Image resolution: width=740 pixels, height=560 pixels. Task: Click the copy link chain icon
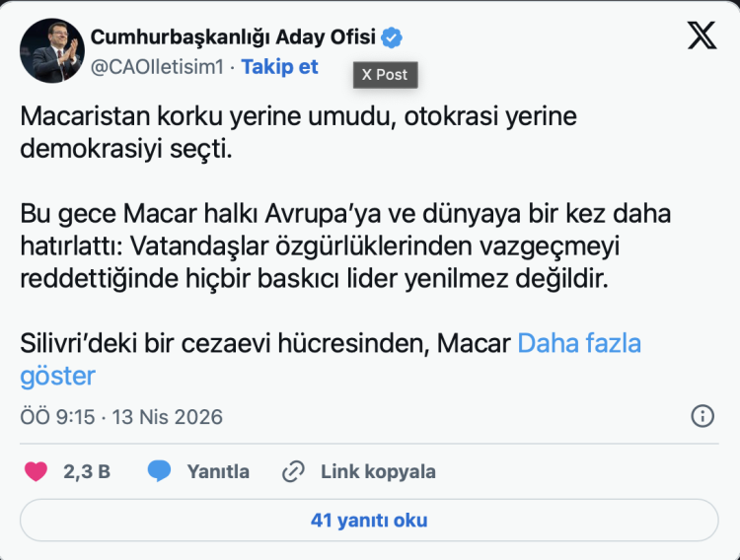[292, 471]
